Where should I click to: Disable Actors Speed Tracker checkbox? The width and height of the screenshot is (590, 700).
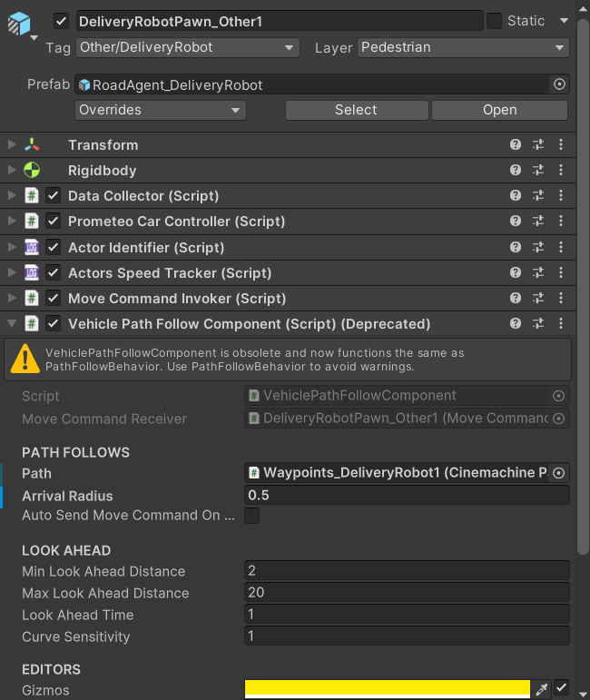click(54, 272)
